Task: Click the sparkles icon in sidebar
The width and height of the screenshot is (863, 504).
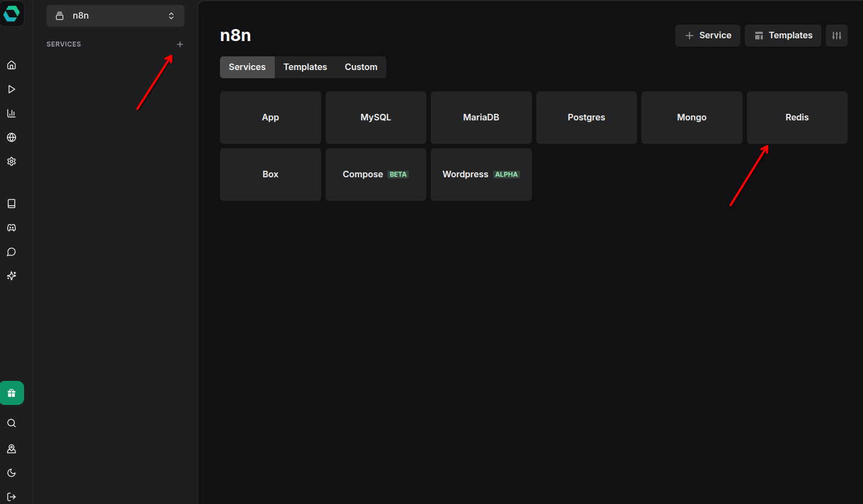Action: 11,276
